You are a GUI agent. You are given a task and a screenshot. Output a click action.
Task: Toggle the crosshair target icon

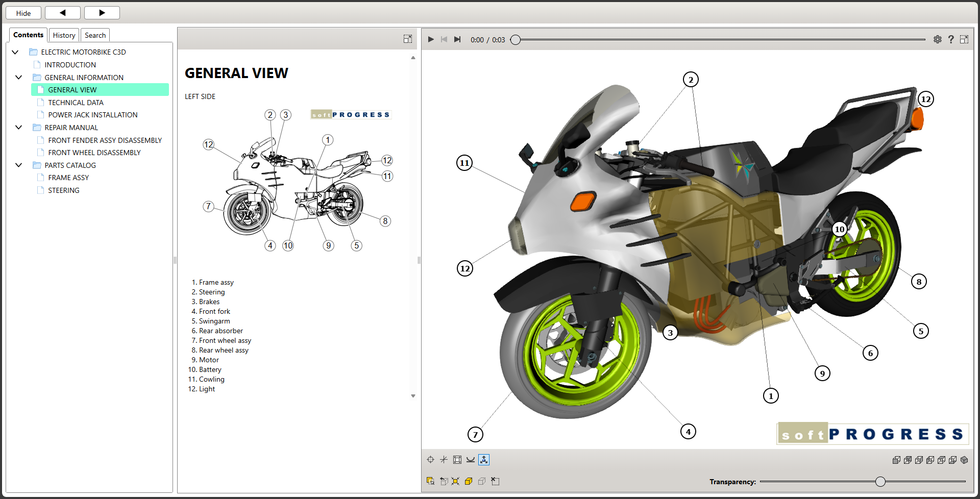pos(430,460)
